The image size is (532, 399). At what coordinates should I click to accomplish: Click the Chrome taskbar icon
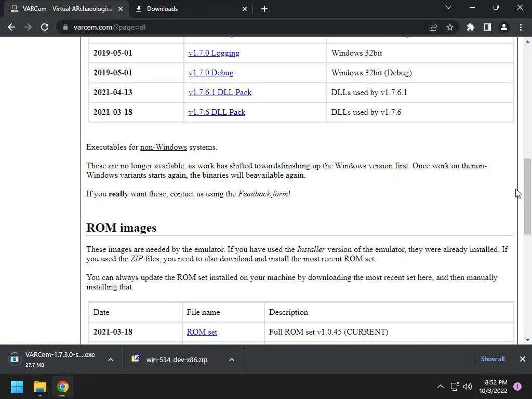click(x=62, y=387)
